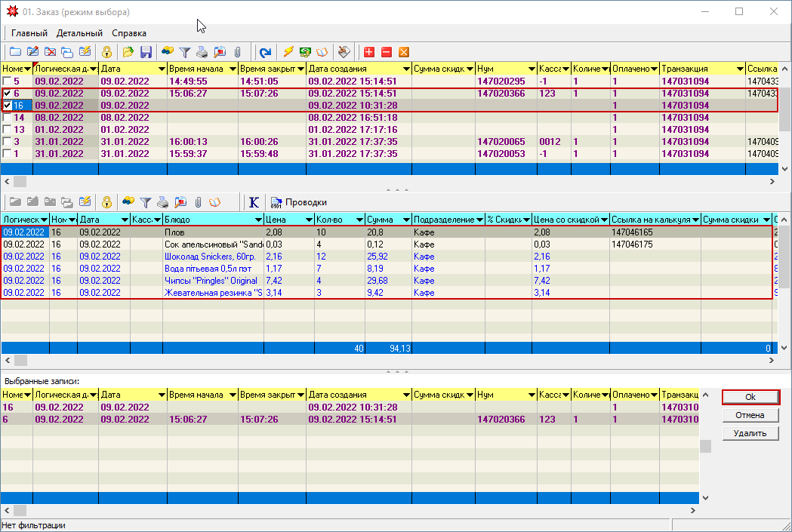Screen dimensions: 792x532
Task: Open the Справка menu
Action: [x=129, y=33]
